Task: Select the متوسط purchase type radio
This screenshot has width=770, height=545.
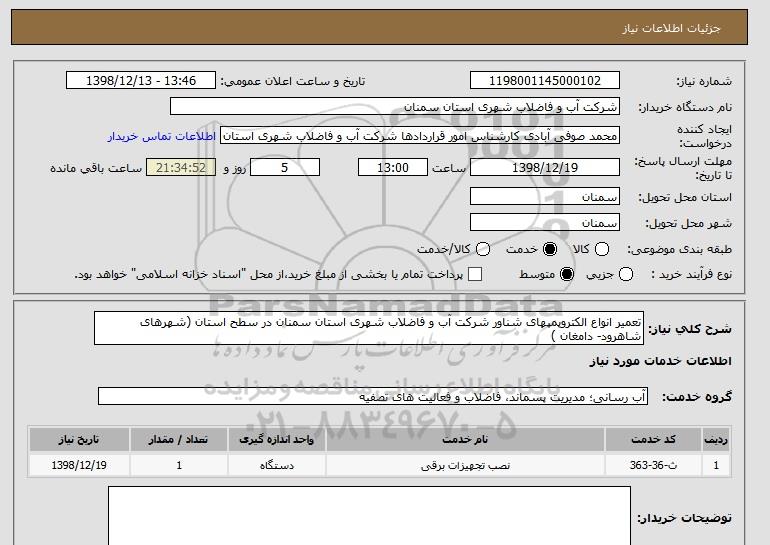Action: [x=567, y=274]
